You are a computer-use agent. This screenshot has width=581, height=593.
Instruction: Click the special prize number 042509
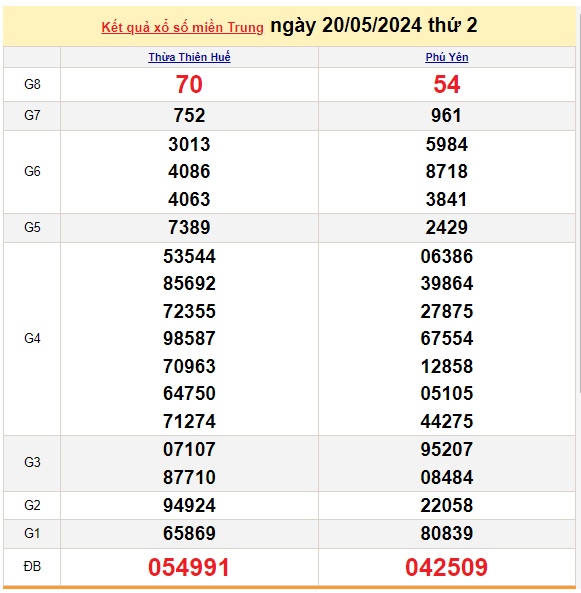tap(446, 567)
